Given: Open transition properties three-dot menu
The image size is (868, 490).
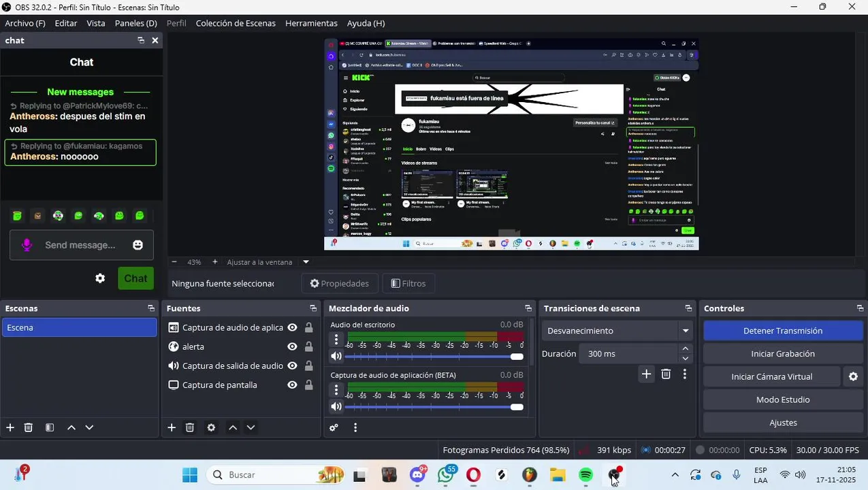Looking at the screenshot, I should (685, 374).
